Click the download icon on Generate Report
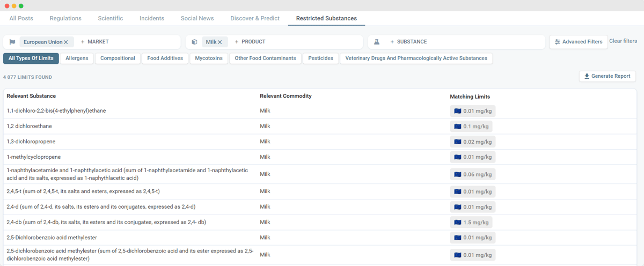 [x=587, y=76]
